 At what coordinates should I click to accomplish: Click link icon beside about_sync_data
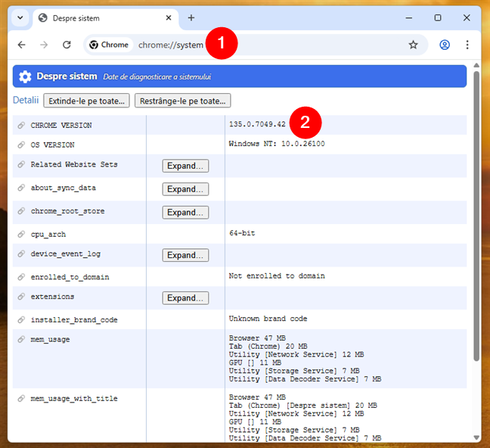[x=21, y=188]
